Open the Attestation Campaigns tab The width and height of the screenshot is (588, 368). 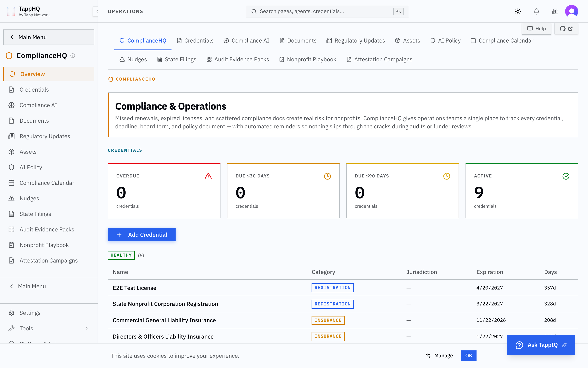(379, 59)
